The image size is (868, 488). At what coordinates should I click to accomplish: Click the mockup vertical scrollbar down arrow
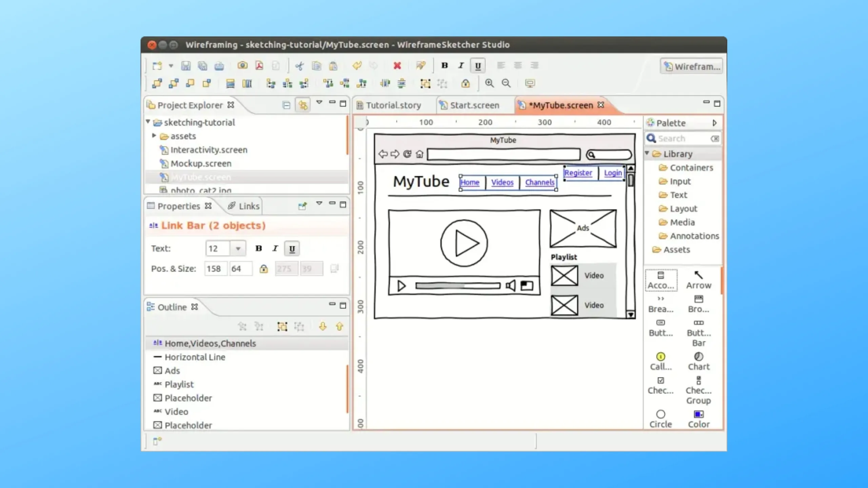pos(631,314)
